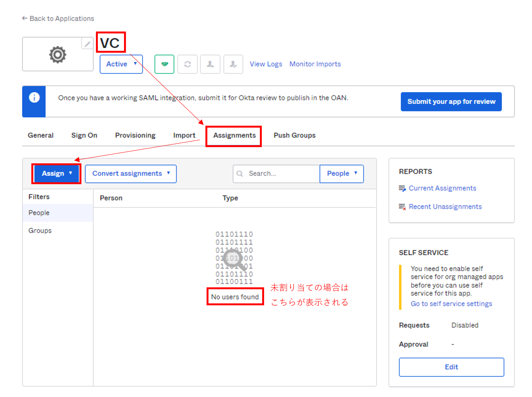Click the blue info icon in banner
The height and width of the screenshot is (397, 532).
click(34, 98)
